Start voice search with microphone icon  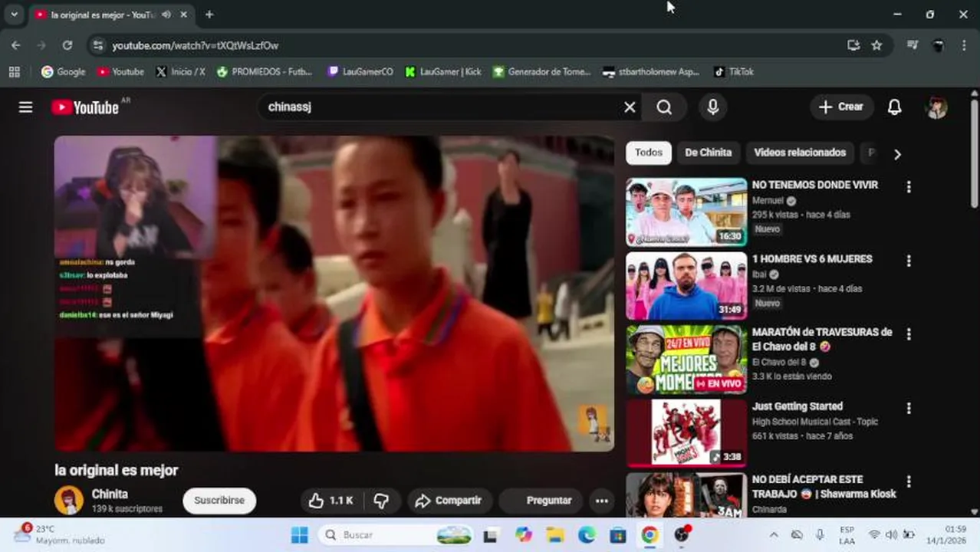[x=712, y=107]
